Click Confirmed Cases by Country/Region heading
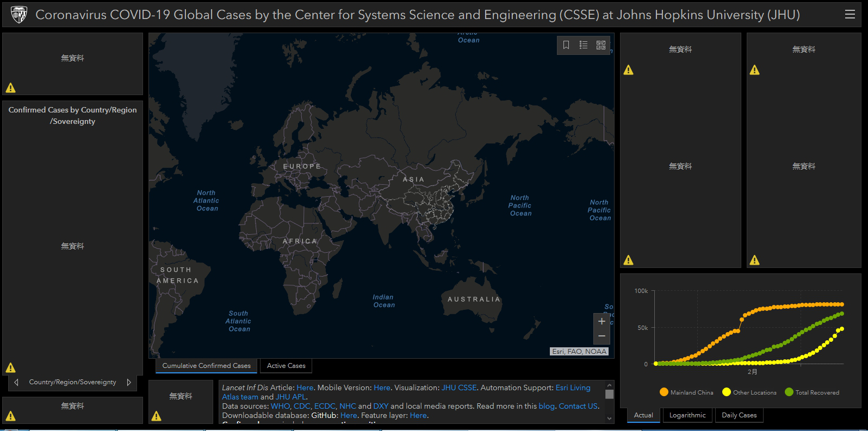 point(72,115)
